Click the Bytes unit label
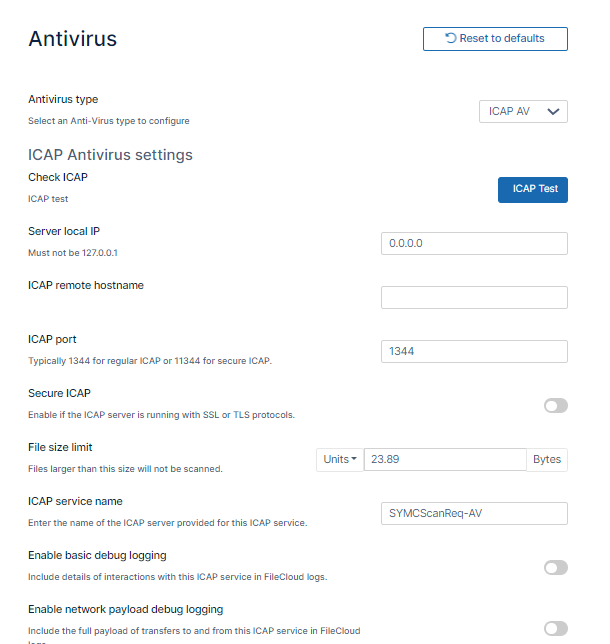This screenshot has width=610, height=644. 547,459
